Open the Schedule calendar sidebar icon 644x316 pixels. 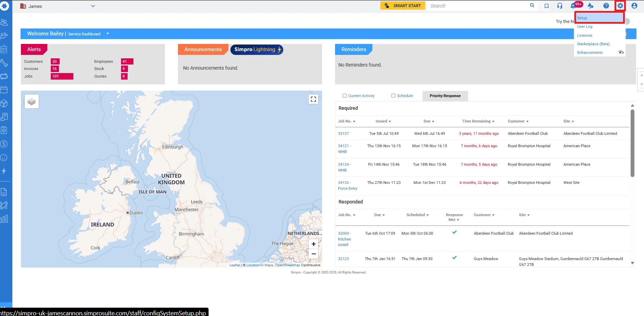[4, 90]
